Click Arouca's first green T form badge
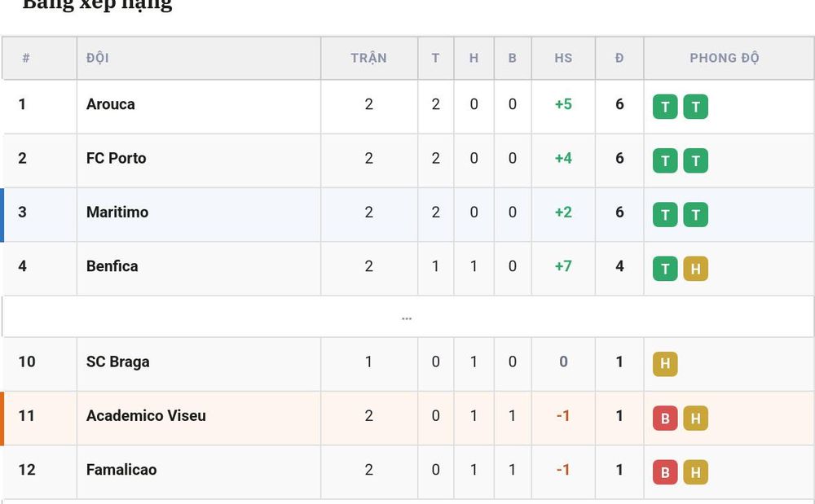 point(665,107)
